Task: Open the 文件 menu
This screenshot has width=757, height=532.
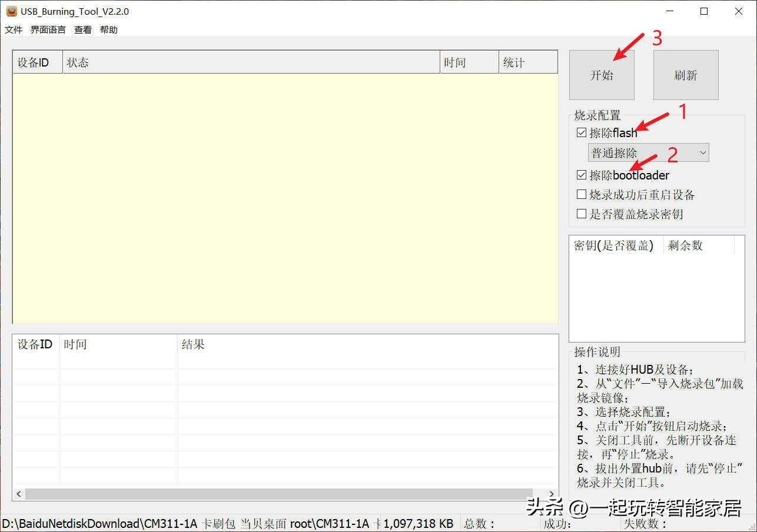Action: [14, 29]
